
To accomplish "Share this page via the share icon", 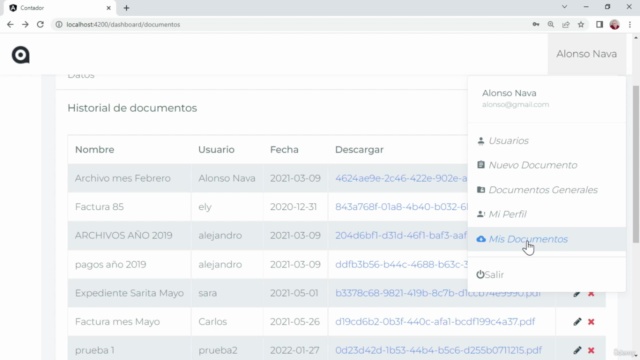I will coord(566,24).
